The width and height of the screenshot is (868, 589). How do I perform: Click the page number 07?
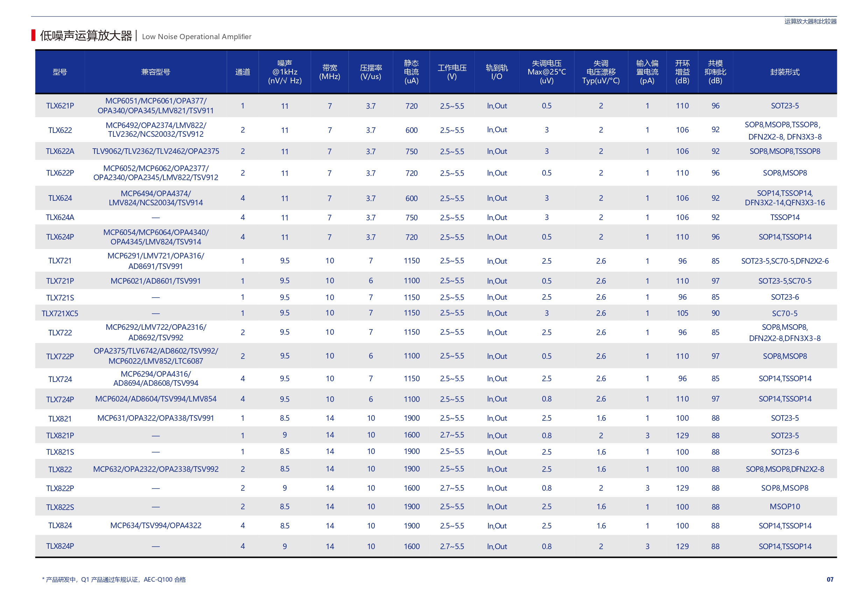(x=830, y=579)
